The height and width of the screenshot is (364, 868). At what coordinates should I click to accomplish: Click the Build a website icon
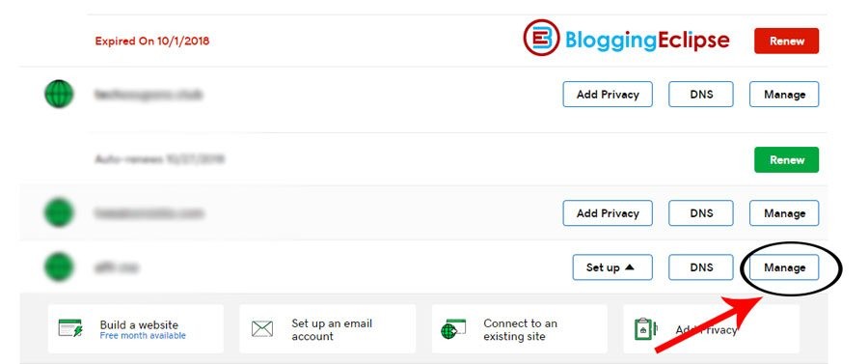click(70, 328)
